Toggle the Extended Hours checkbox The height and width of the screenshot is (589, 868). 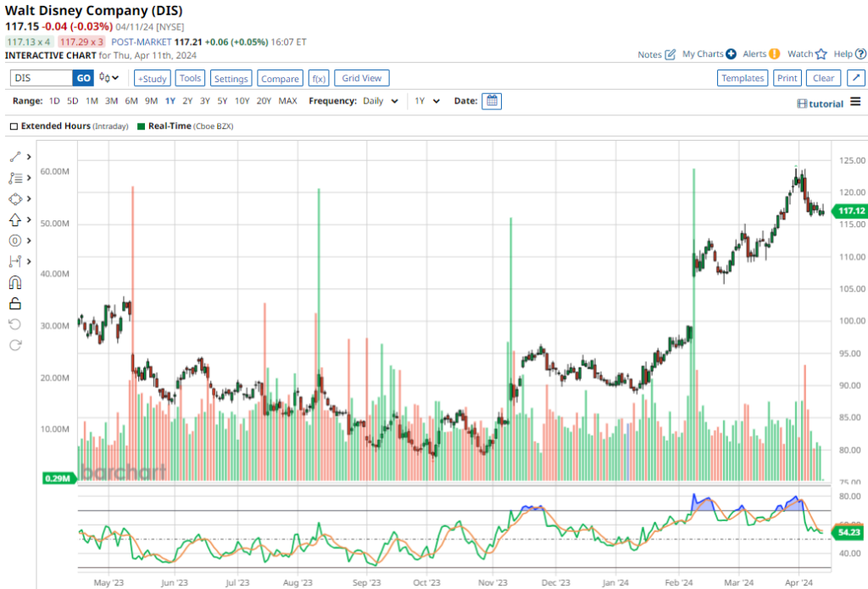click(x=14, y=126)
